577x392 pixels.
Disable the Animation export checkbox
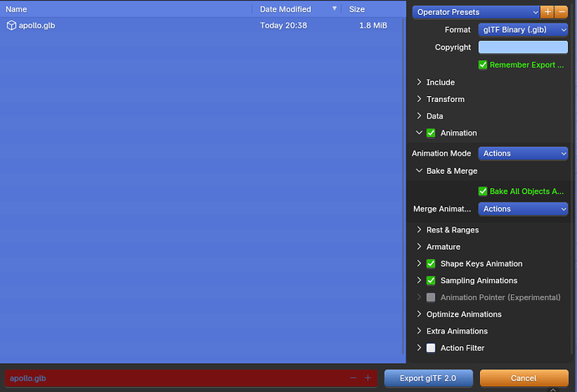coord(431,133)
